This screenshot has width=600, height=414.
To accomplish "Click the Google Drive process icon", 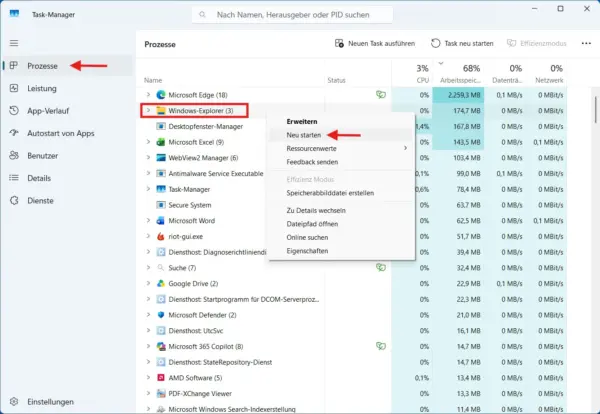I will tap(161, 283).
